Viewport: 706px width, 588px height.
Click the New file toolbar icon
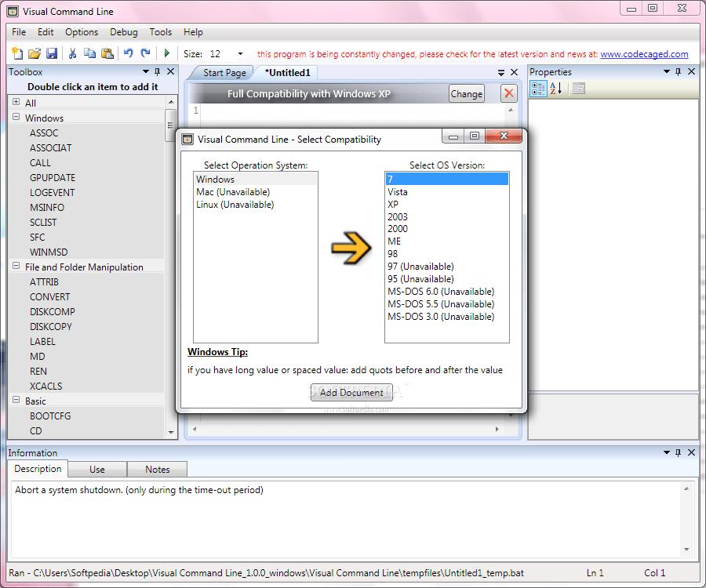coord(17,53)
